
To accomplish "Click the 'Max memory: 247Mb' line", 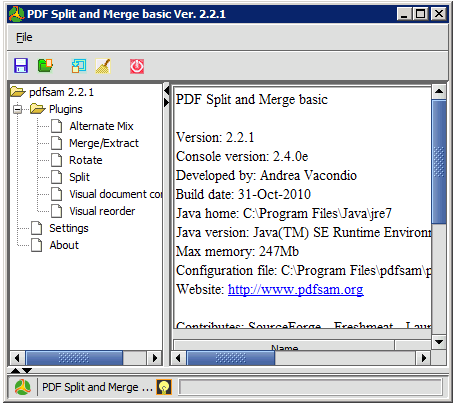I will [237, 251].
